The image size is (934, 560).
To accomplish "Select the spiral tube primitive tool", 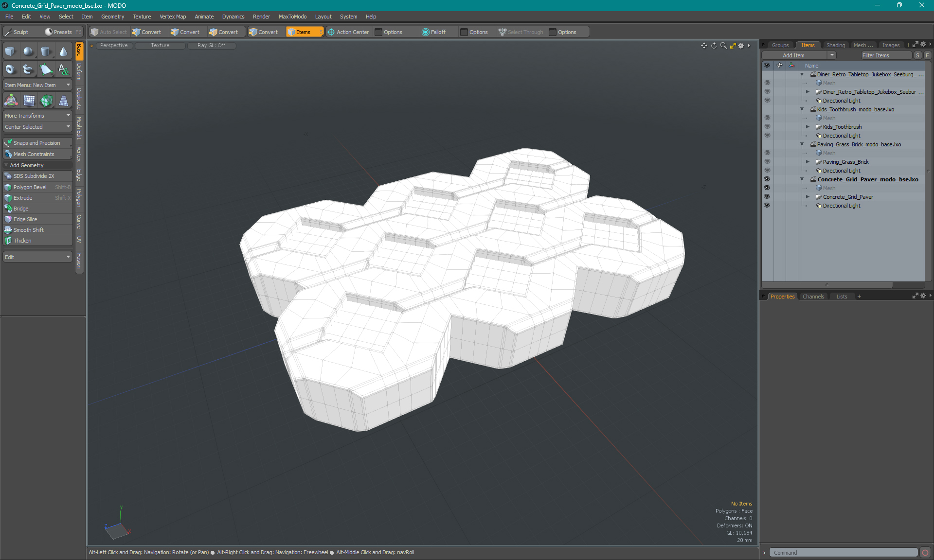I will click(28, 70).
